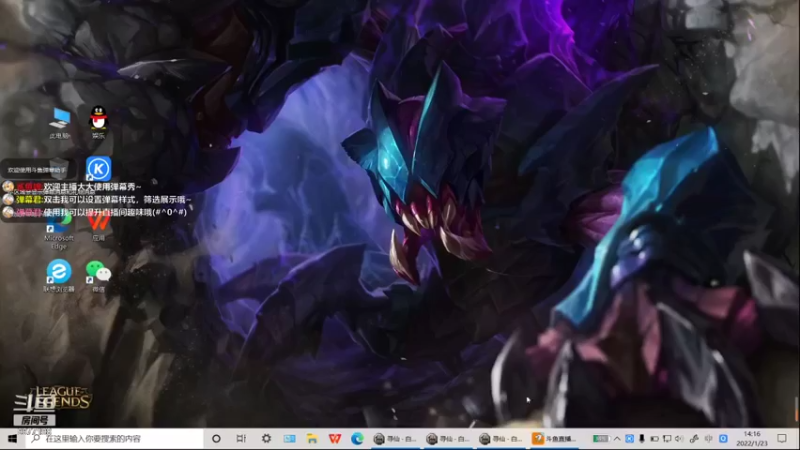The height and width of the screenshot is (450, 800).
Task: Open the volume speaker tray icon
Action: click(x=679, y=438)
